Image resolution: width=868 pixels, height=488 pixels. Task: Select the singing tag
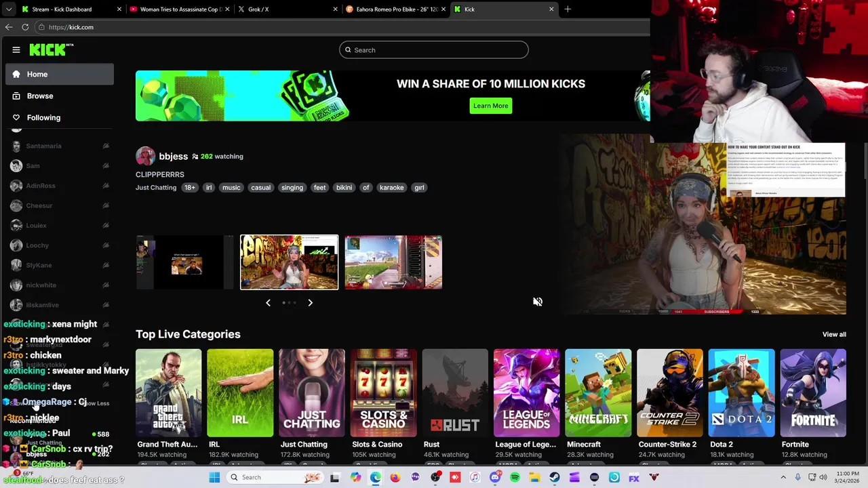click(x=292, y=188)
